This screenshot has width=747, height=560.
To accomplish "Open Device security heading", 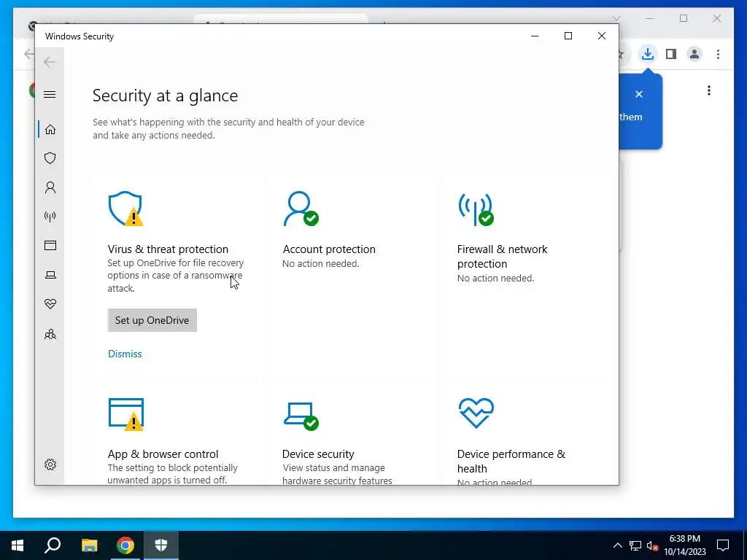I will 318,454.
